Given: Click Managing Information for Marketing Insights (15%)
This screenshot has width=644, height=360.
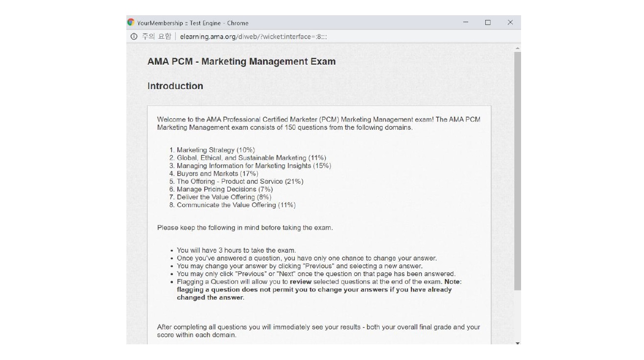Looking at the screenshot, I should pos(254,166).
